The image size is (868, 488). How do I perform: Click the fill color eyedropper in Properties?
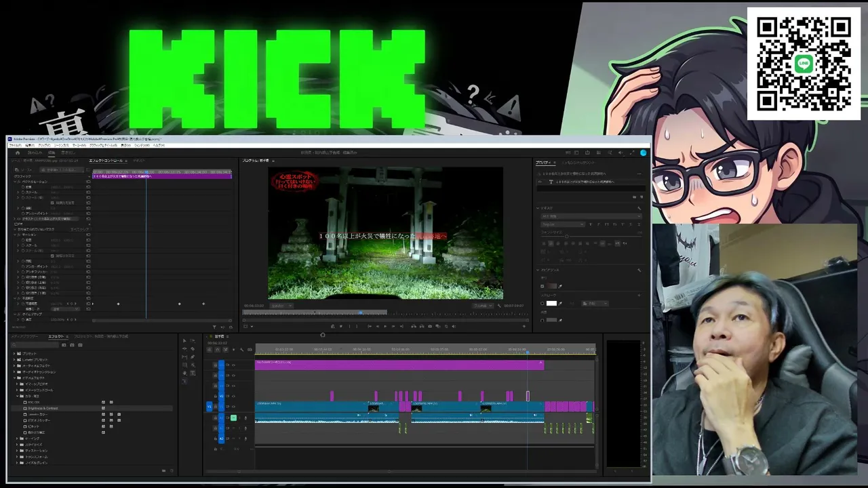pyautogui.click(x=560, y=286)
